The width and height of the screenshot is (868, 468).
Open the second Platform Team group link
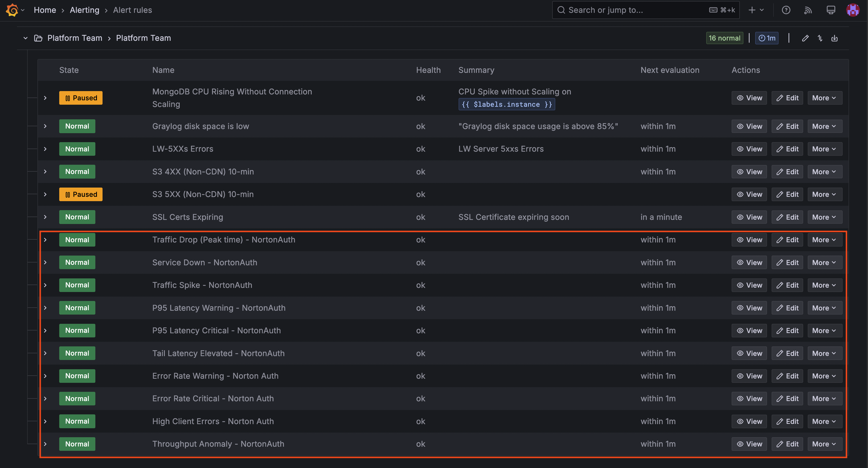click(144, 38)
